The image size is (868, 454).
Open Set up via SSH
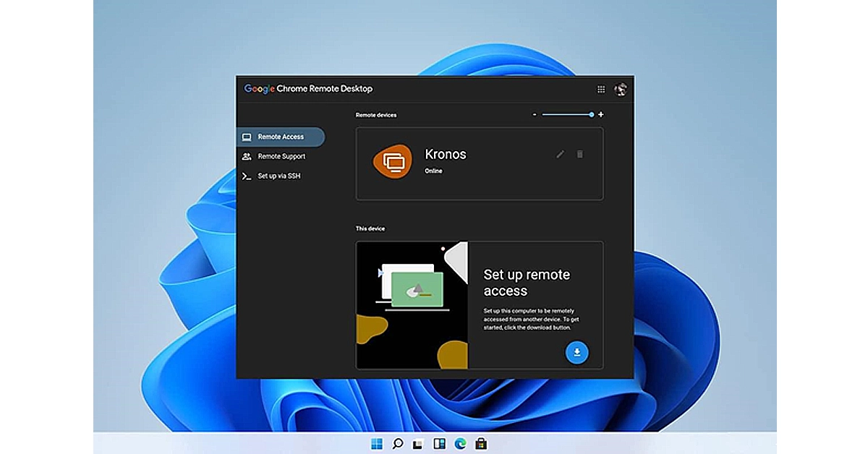pyautogui.click(x=281, y=176)
